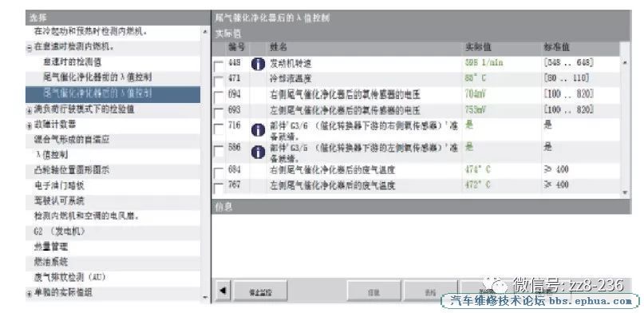Click the 冷却液温度 name cell
Viewport: 644px width, 313px height.
pyautogui.click(x=290, y=79)
